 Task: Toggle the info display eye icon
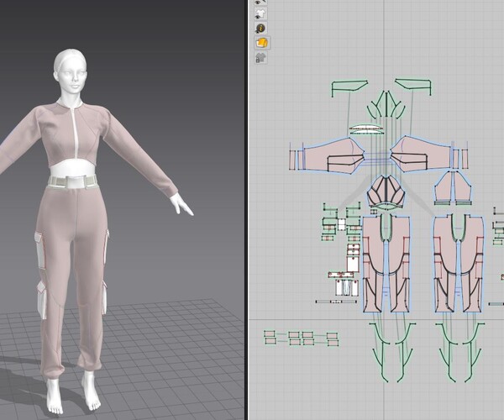click(x=260, y=29)
